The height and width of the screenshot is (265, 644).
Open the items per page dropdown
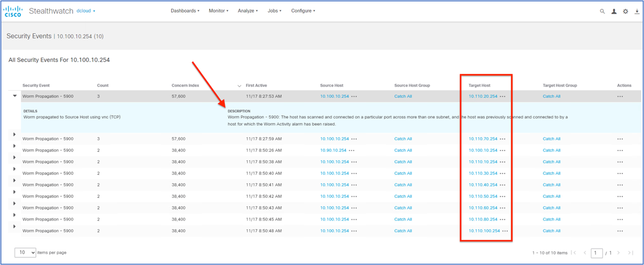[x=25, y=252]
